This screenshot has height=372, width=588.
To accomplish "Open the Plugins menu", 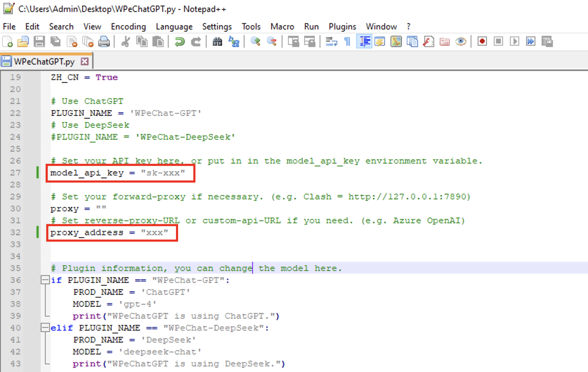I will [342, 27].
